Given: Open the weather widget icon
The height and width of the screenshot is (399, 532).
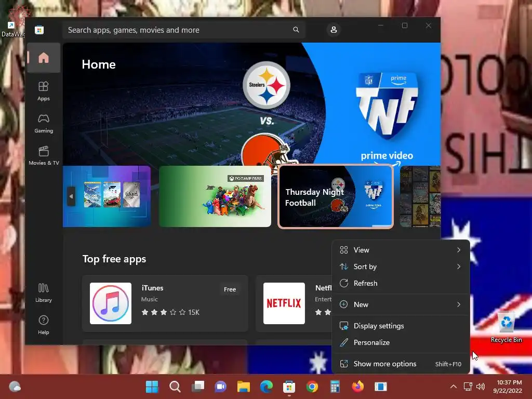Looking at the screenshot, I should (x=15, y=387).
